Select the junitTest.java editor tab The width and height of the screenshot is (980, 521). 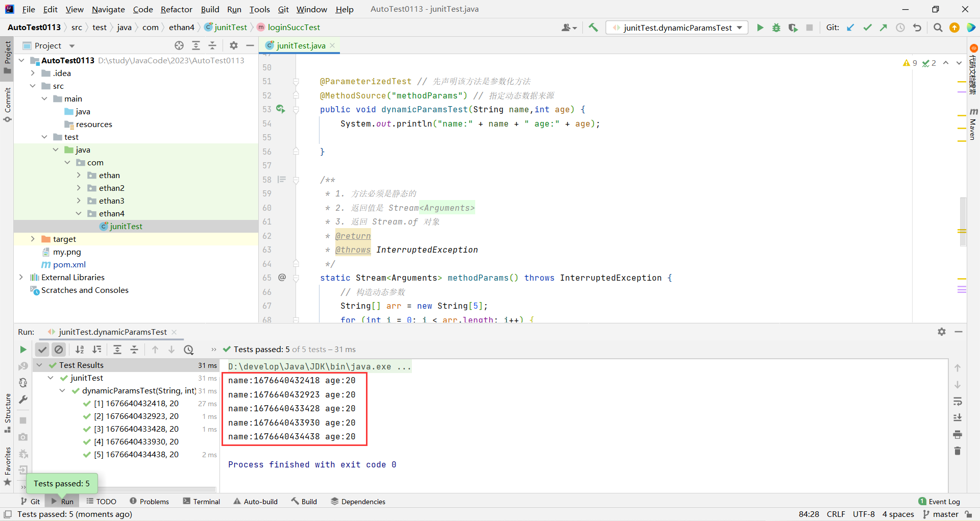[300, 45]
